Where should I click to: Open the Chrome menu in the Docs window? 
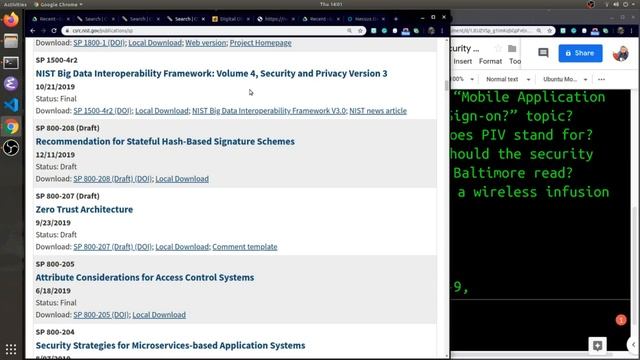[x=631, y=31]
